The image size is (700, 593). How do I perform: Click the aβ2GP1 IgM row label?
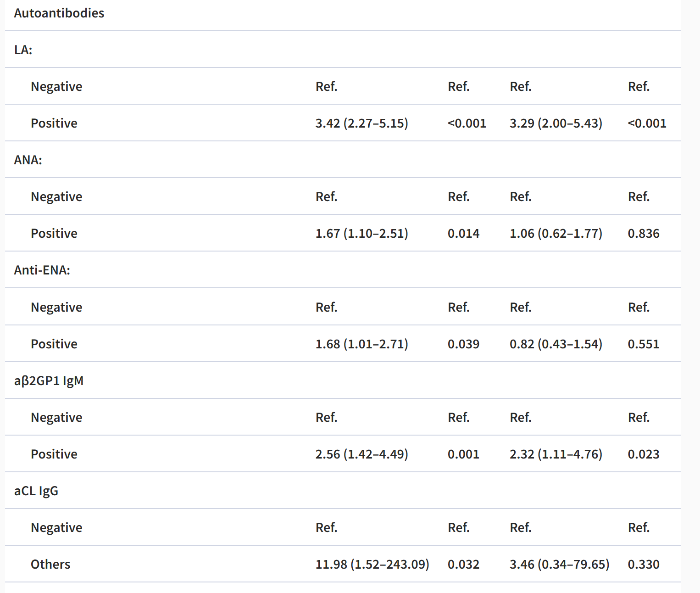pyautogui.click(x=49, y=380)
